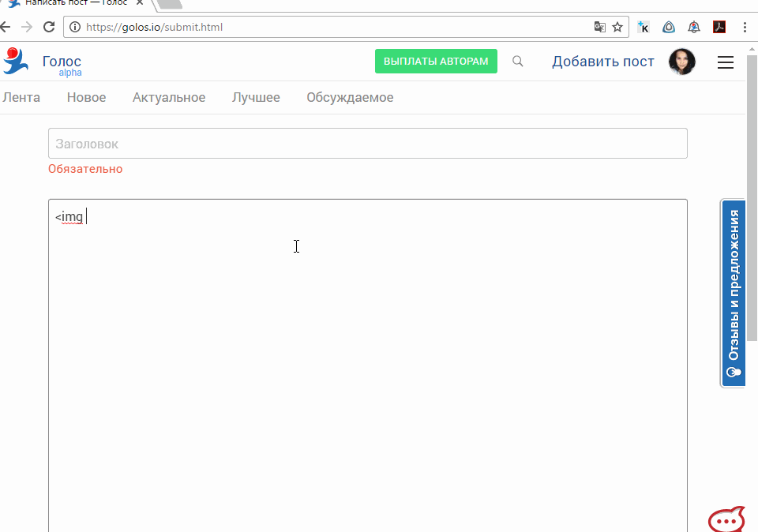The height and width of the screenshot is (532, 758).
Task: Open the hamburger menu
Action: pyautogui.click(x=725, y=62)
